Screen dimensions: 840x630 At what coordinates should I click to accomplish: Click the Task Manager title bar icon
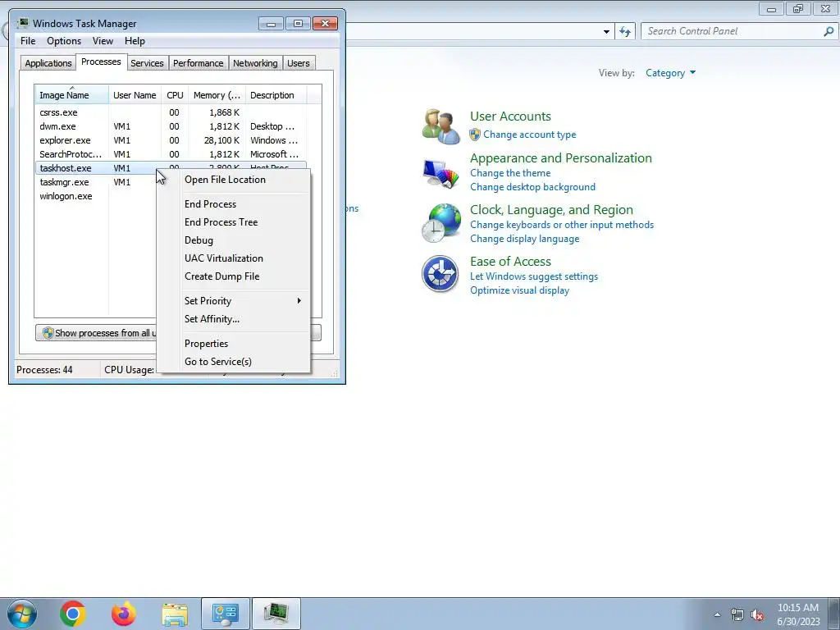[22, 23]
